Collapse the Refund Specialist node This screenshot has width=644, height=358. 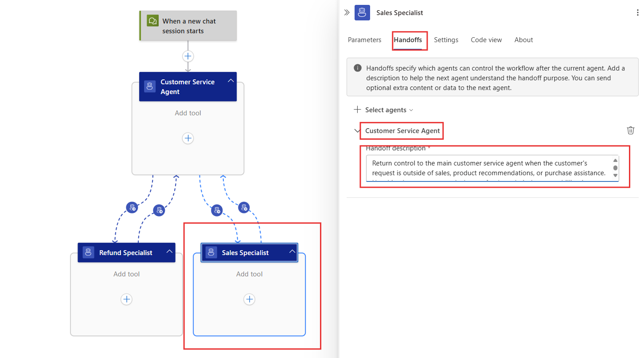click(x=169, y=252)
